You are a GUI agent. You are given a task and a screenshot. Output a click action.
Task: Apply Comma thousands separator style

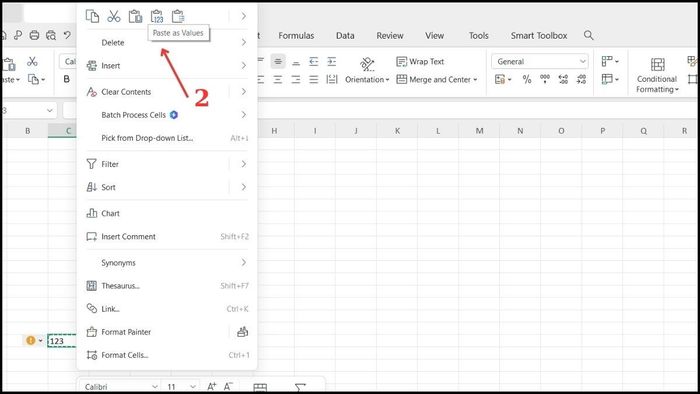545,79
